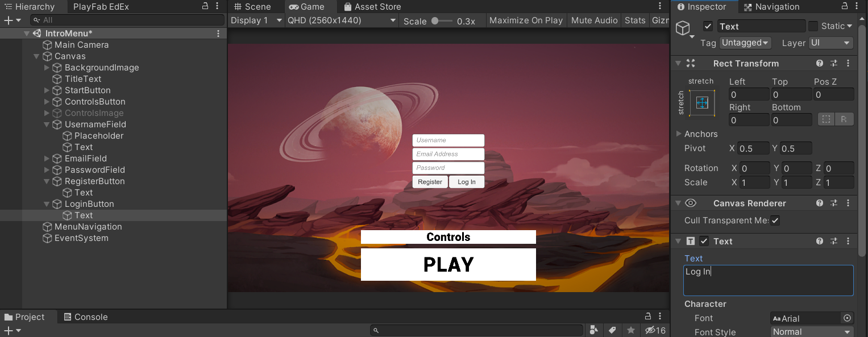Open the Tag Untagged dropdown
Screen dimensions: 868x337
[x=746, y=43]
